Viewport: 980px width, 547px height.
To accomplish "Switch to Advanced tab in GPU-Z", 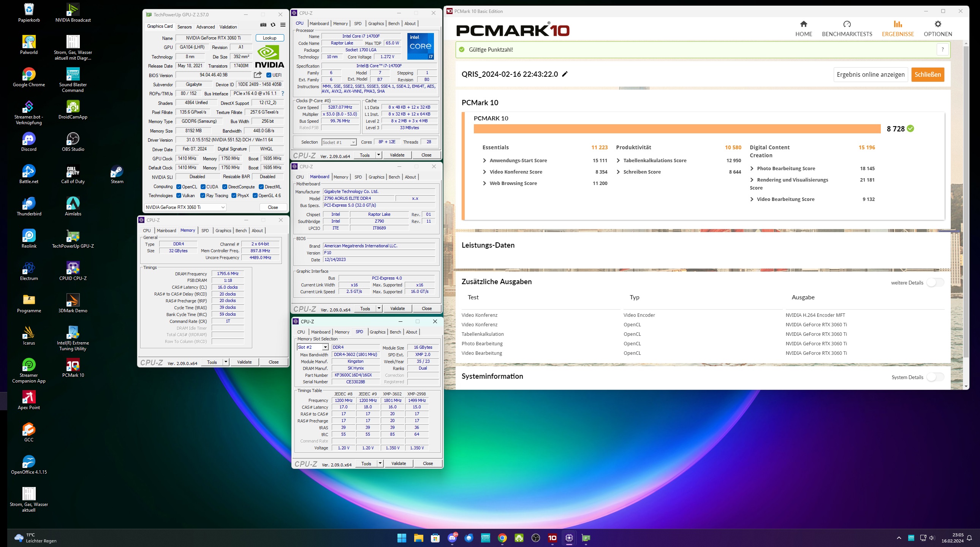I will [206, 27].
